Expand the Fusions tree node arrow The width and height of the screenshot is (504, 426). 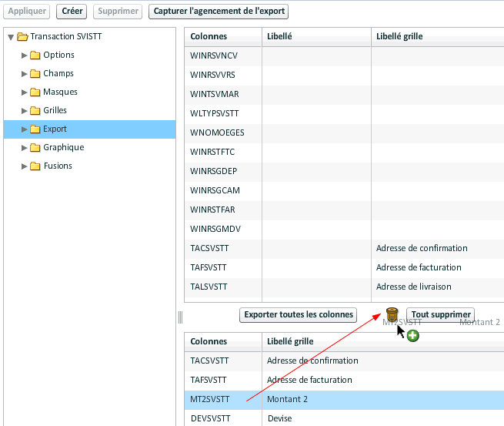pos(25,166)
